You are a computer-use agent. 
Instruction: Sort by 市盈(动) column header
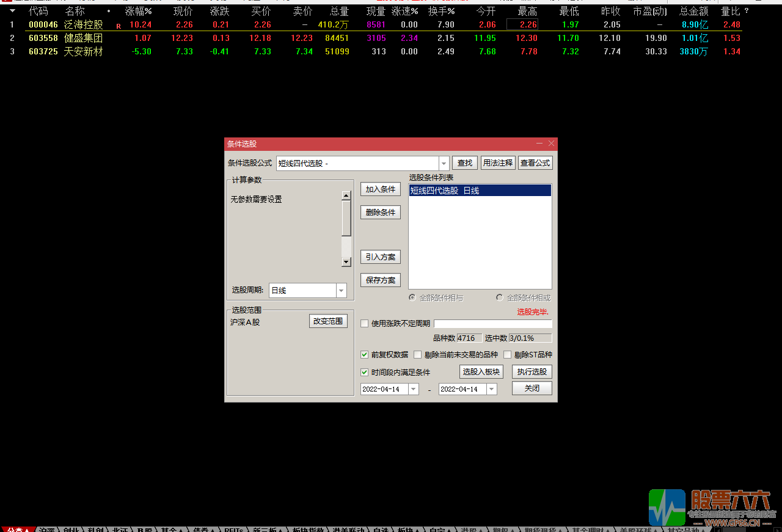point(650,11)
